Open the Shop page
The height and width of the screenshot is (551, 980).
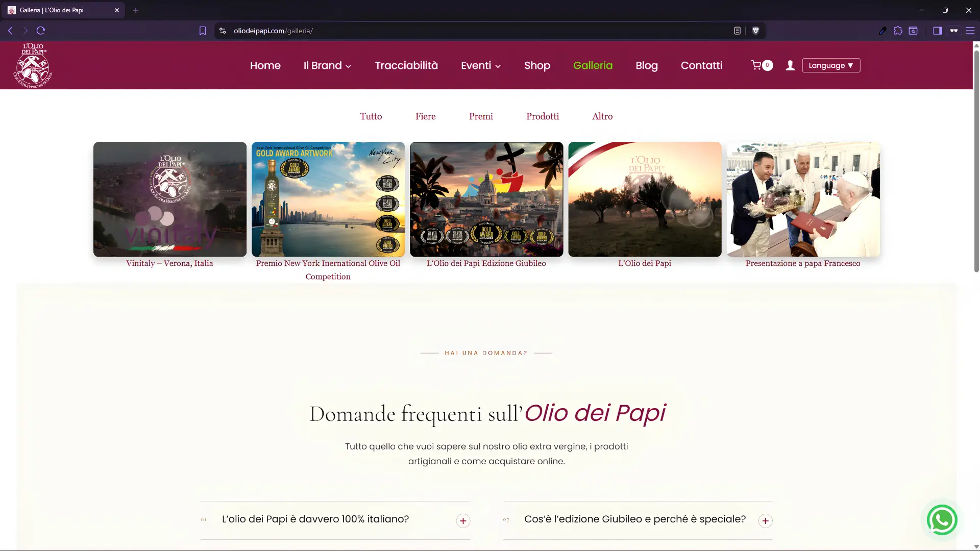(x=537, y=65)
